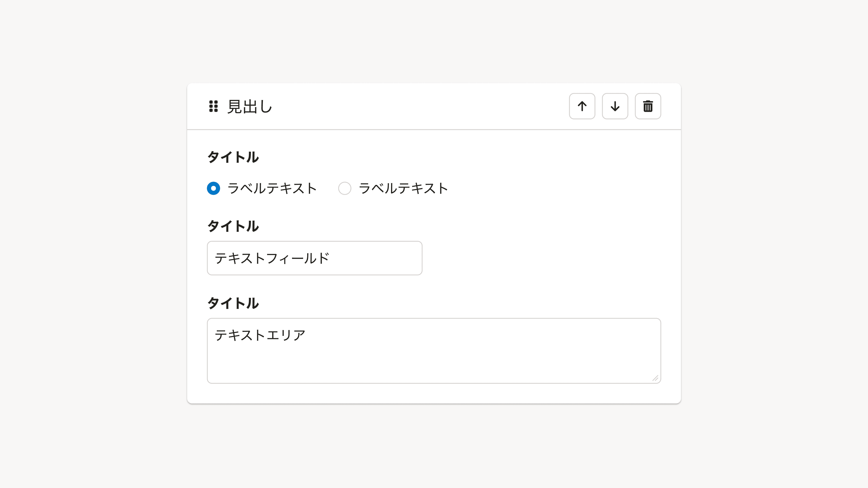
Task: Click the タイトル label above the text field
Action: coord(233,226)
